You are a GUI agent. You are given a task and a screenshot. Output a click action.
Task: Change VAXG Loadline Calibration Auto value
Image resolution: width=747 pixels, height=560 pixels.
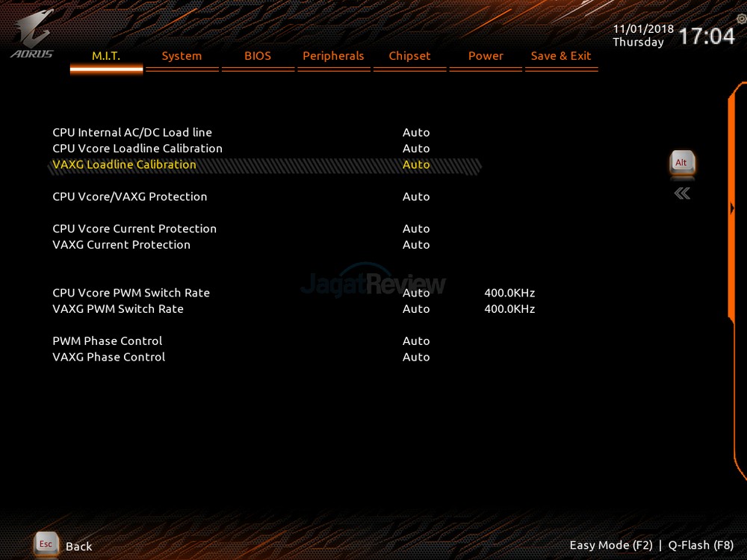pos(416,164)
